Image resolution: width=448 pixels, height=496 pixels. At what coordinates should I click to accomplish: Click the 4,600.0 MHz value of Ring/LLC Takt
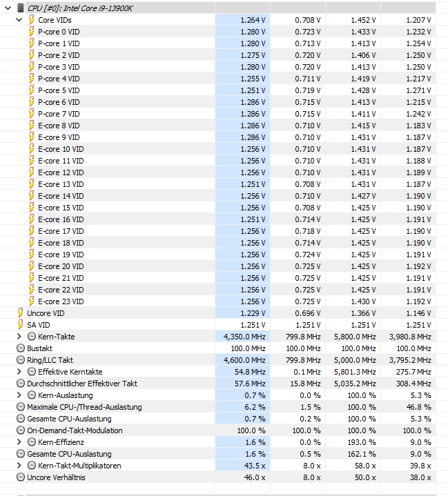click(244, 360)
